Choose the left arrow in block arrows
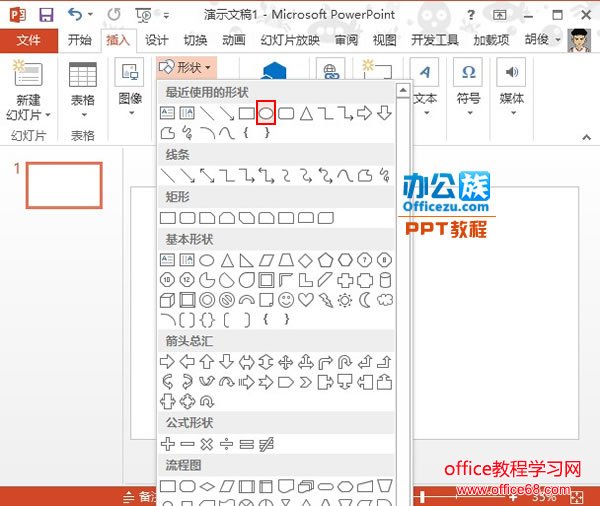600x506 pixels. click(x=187, y=361)
